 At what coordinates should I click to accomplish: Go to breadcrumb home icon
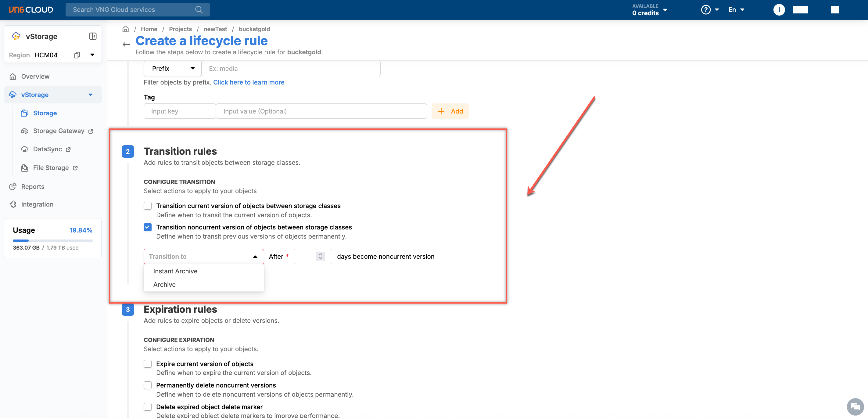(x=125, y=29)
